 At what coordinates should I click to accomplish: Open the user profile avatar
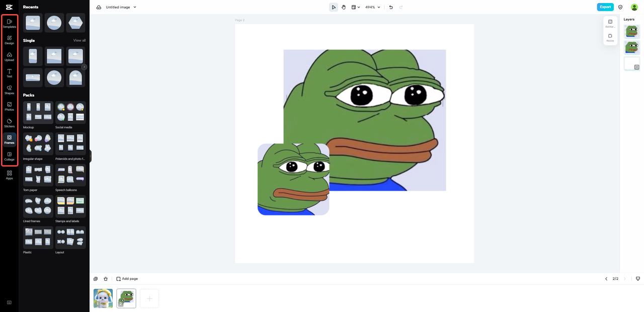(634, 7)
